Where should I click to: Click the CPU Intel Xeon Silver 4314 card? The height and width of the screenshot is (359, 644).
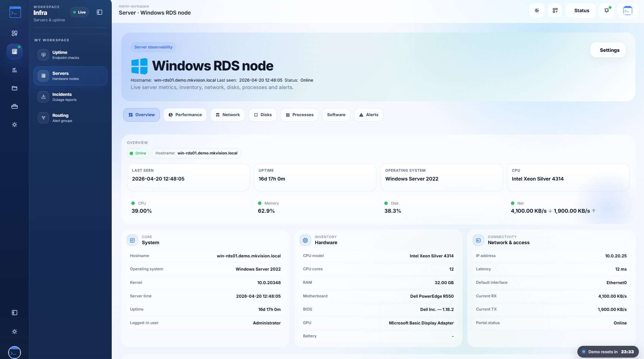click(568, 177)
